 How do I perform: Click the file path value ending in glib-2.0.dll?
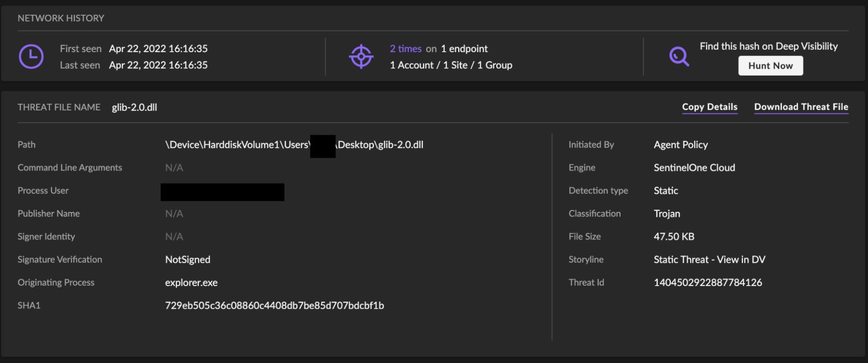pos(294,145)
